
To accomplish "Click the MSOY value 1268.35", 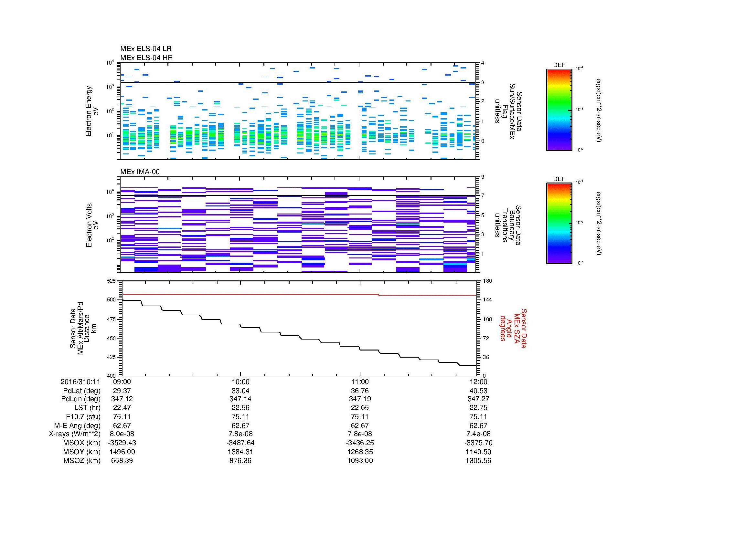I will tap(360, 452).
